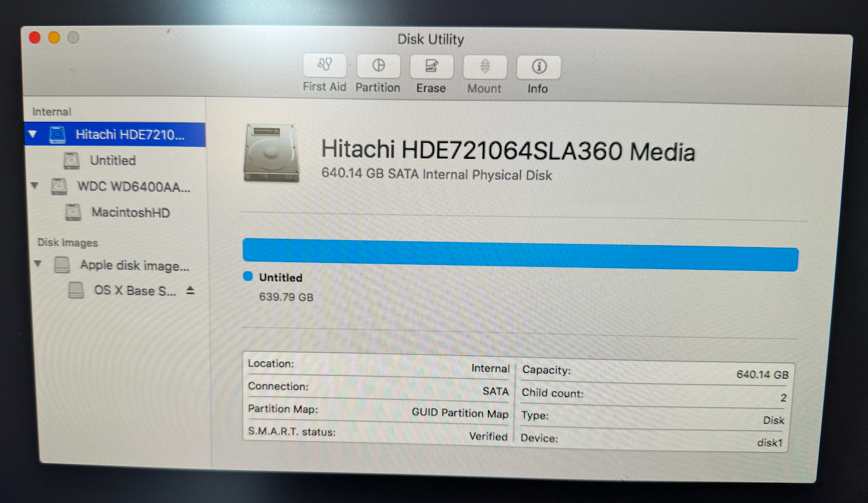Select the Untitled volume in sidebar
This screenshot has width=868, height=503.
[x=112, y=160]
